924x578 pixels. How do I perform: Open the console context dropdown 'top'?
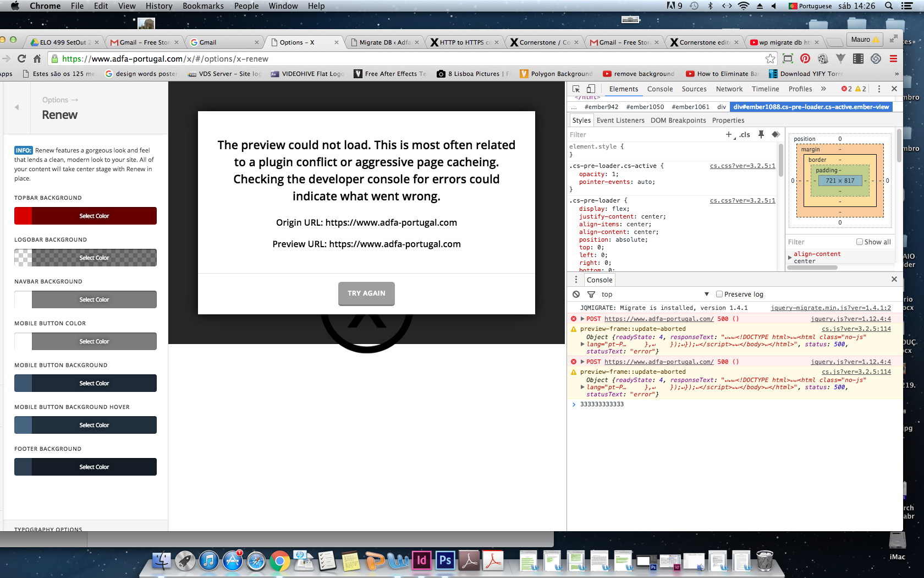[x=654, y=295]
